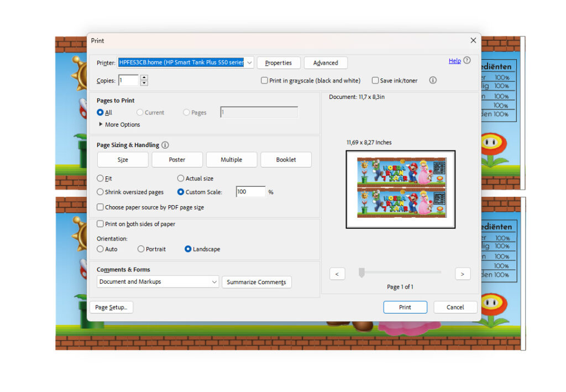Viewport: 566px width, 392px height.
Task: Close the Print dialog with X
Action: [x=473, y=40]
